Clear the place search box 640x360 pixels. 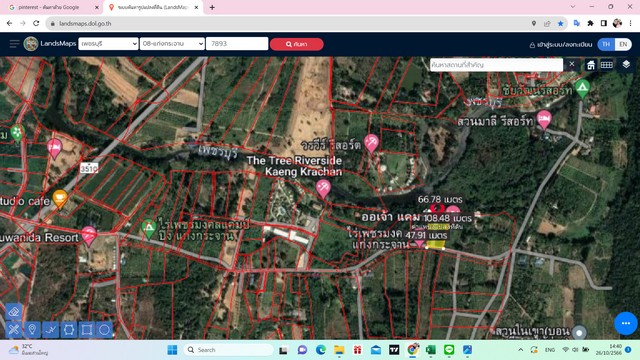572,64
